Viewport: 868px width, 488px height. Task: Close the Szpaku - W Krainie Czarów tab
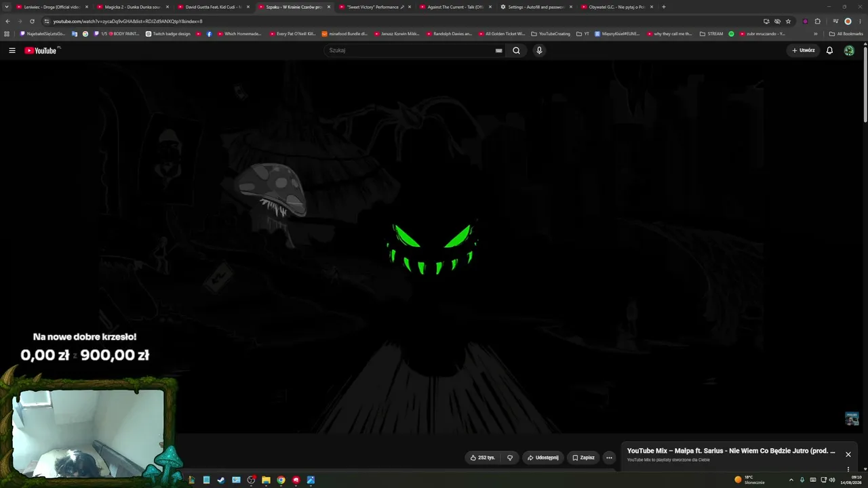click(329, 7)
